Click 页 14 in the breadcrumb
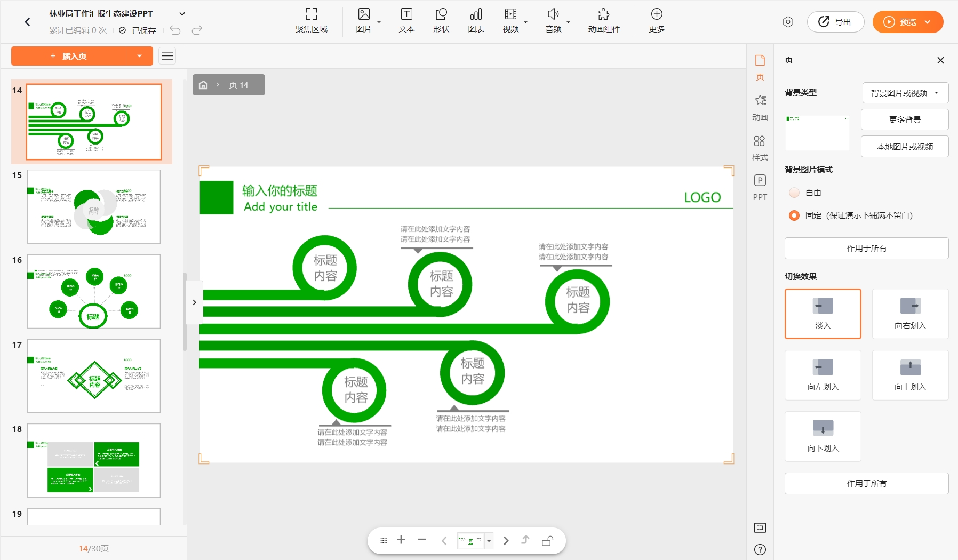Screen dimensions: 958x560 click(x=238, y=85)
